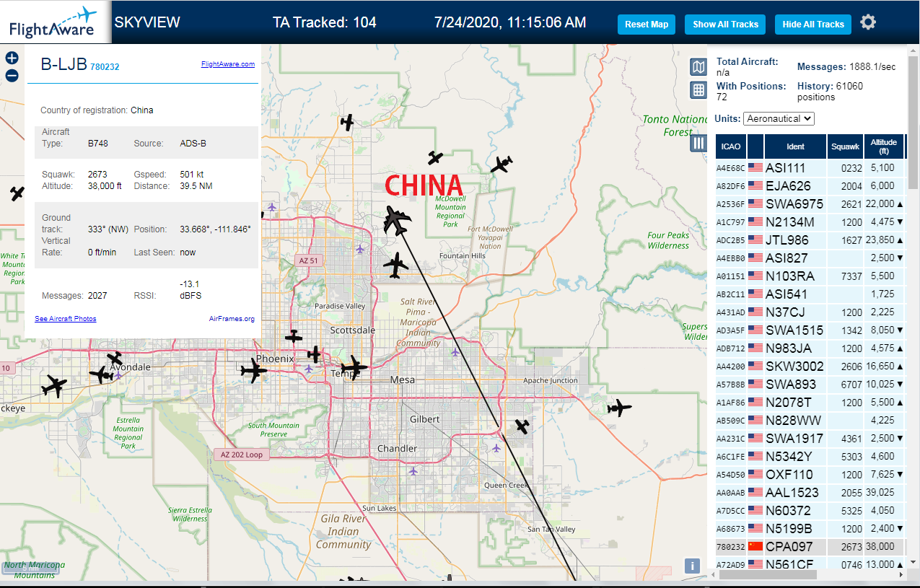The height and width of the screenshot is (588, 920).
Task: Sort table by Squawk column header
Action: [x=845, y=146]
